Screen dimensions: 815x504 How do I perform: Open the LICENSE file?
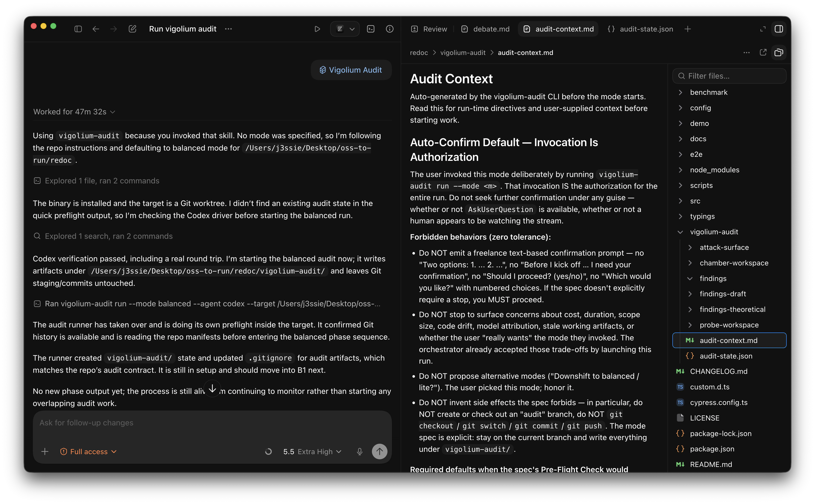729,418
